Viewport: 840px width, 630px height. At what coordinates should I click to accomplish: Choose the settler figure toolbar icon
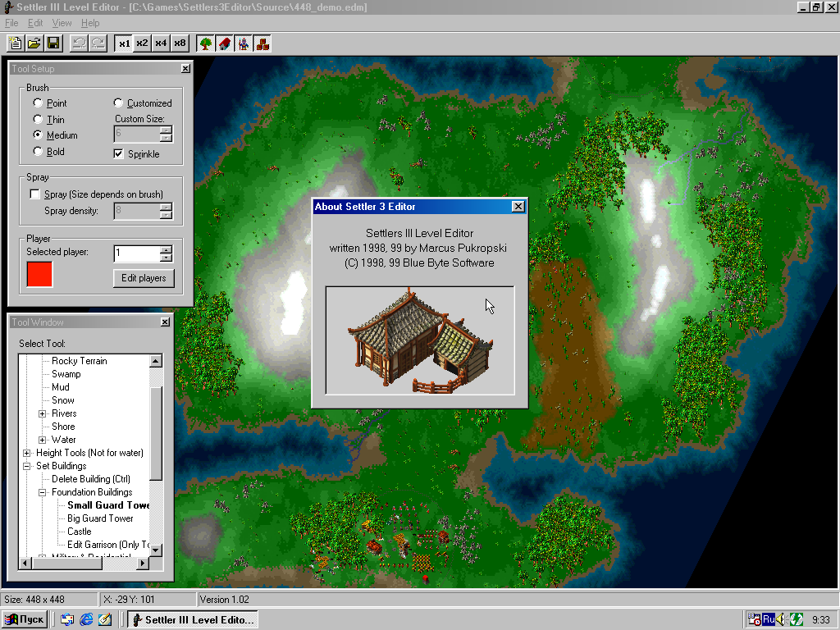243,43
